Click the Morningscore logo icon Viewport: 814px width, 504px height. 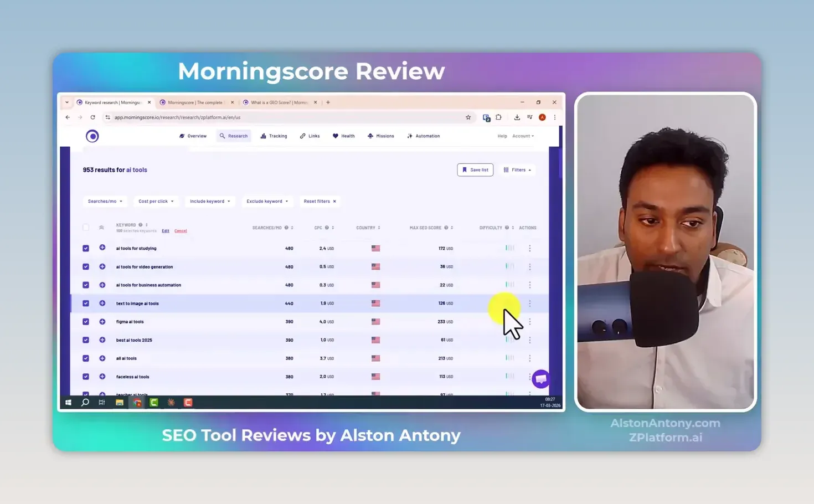(x=92, y=136)
